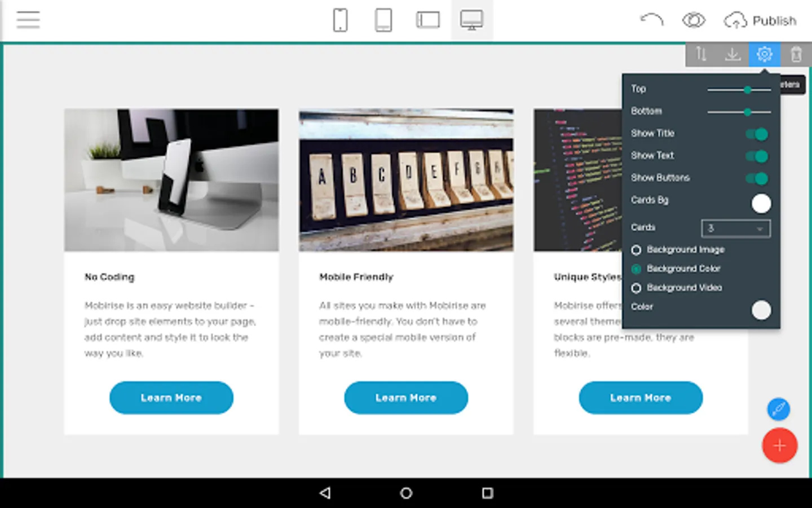Click the Mobile Friendly description text
The height and width of the screenshot is (508, 812).
[403, 329]
